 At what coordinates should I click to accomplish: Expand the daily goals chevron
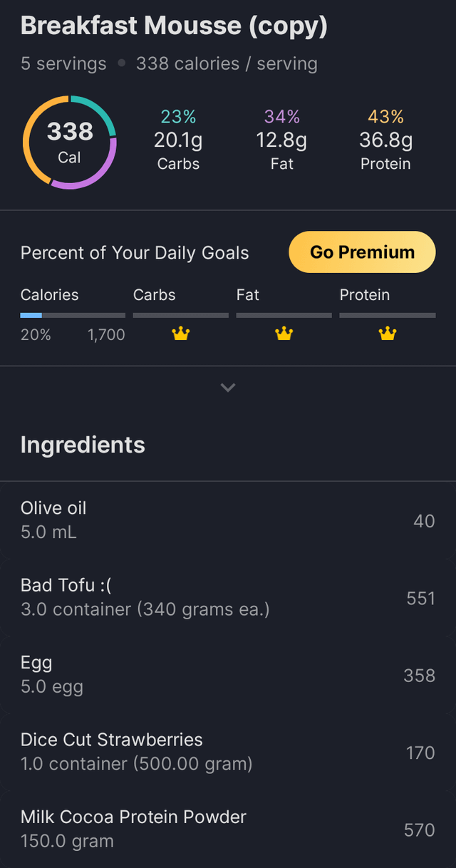pyautogui.click(x=228, y=388)
